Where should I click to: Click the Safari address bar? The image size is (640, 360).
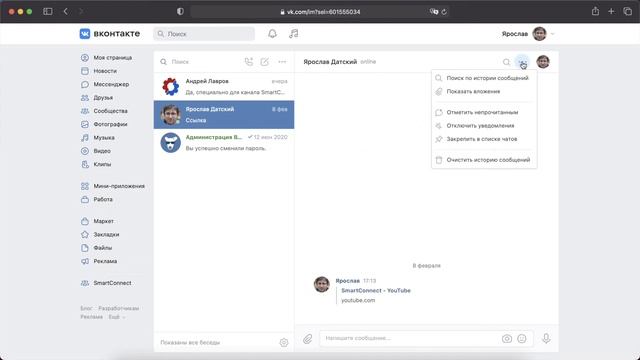tap(320, 12)
